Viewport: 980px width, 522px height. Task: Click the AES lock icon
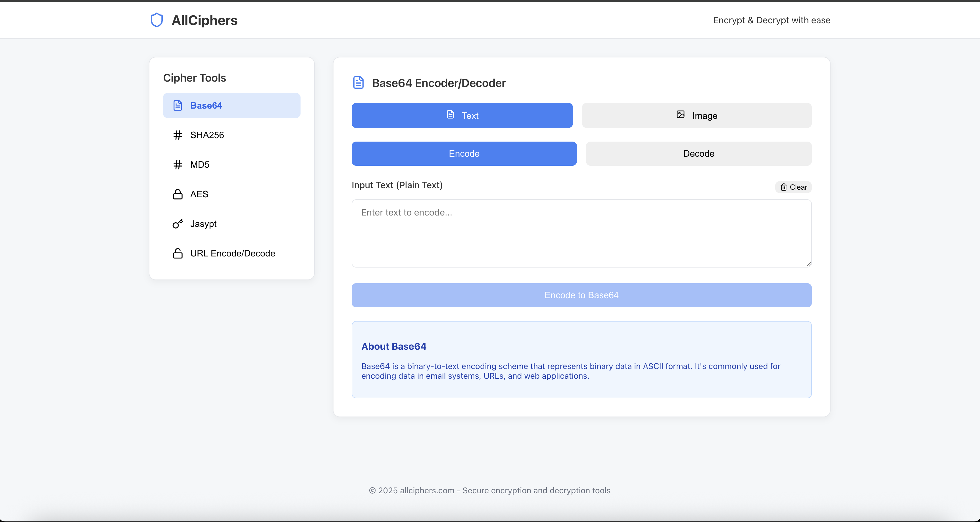click(x=178, y=194)
